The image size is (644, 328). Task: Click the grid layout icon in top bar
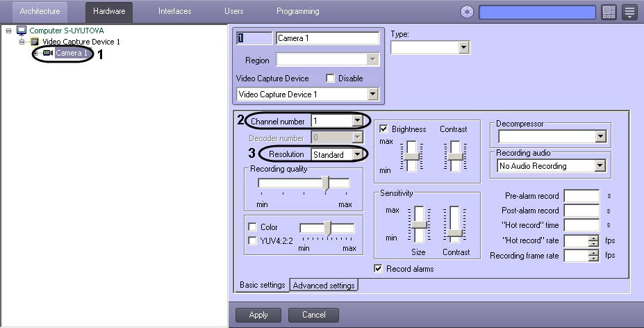[609, 12]
